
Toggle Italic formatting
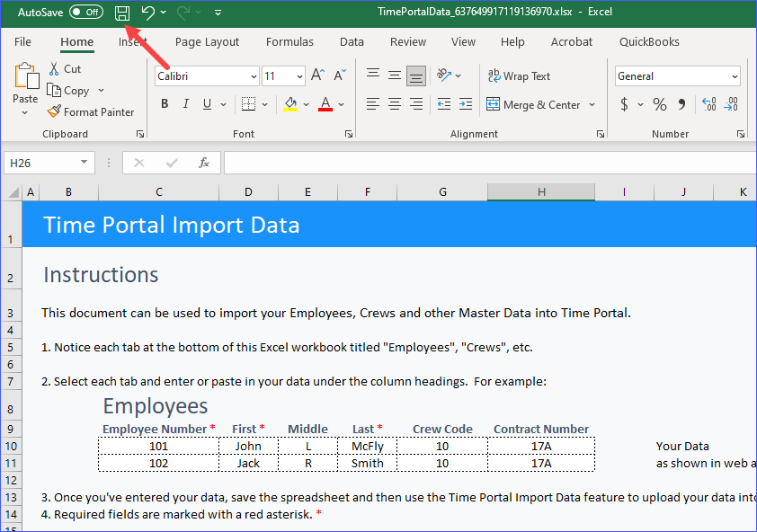pyautogui.click(x=186, y=103)
